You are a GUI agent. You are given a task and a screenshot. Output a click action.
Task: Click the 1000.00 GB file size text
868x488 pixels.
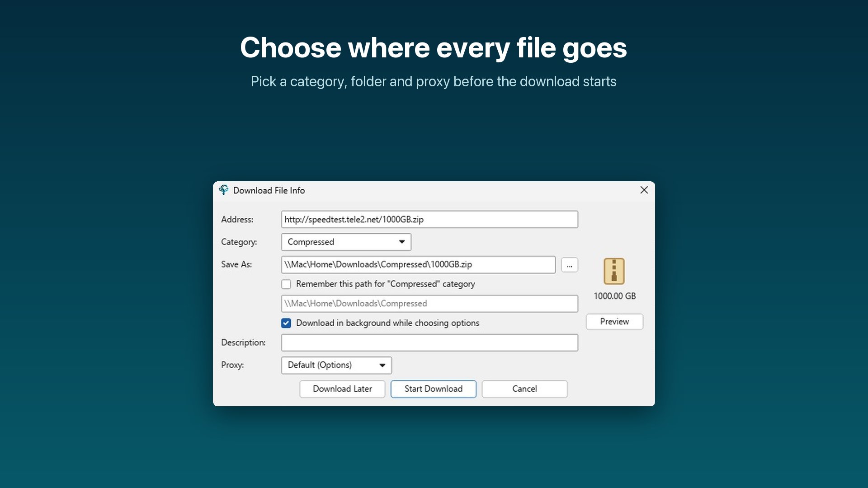(x=614, y=296)
